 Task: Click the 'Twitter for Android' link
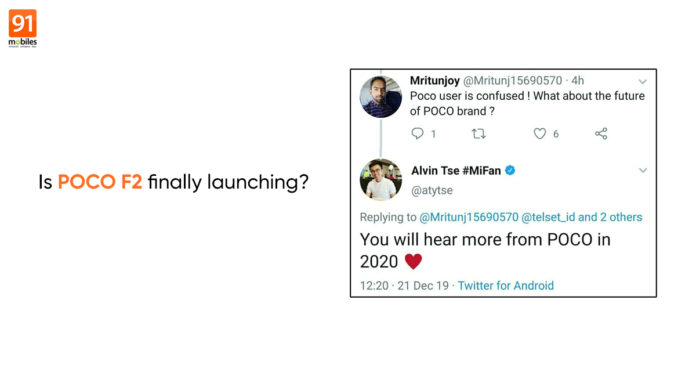(506, 286)
